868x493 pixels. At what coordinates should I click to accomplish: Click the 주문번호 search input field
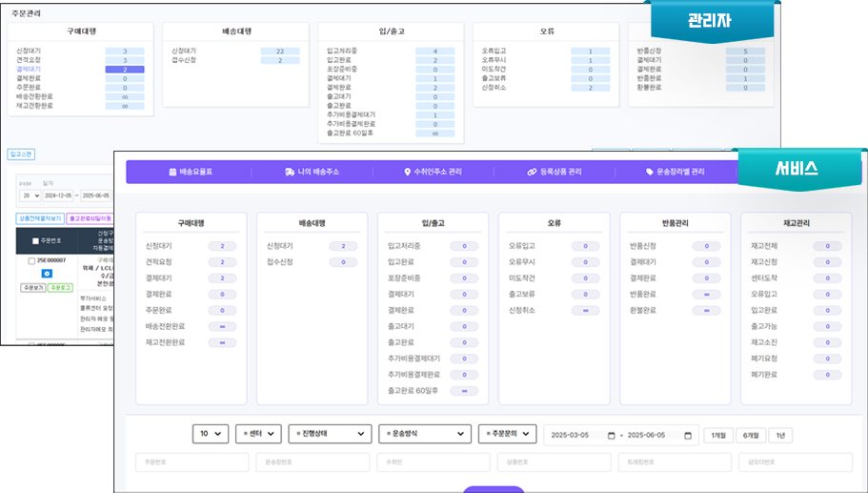pos(192,462)
